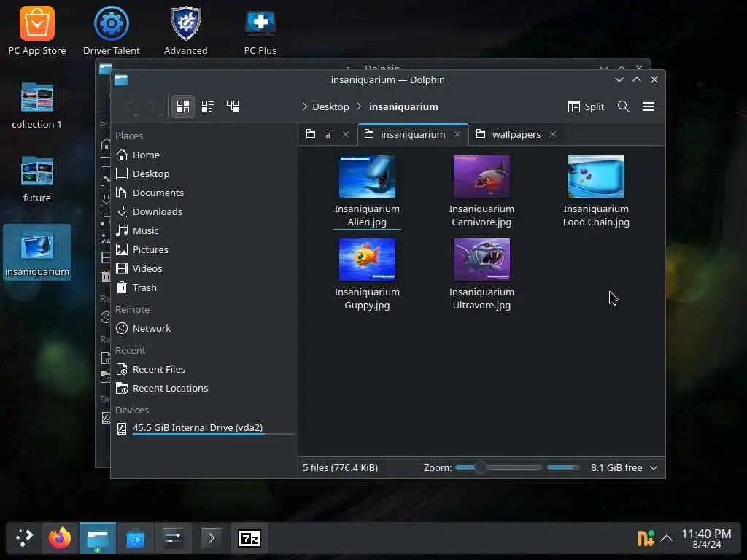Open Desktop in Places panel

pyautogui.click(x=205, y=174)
